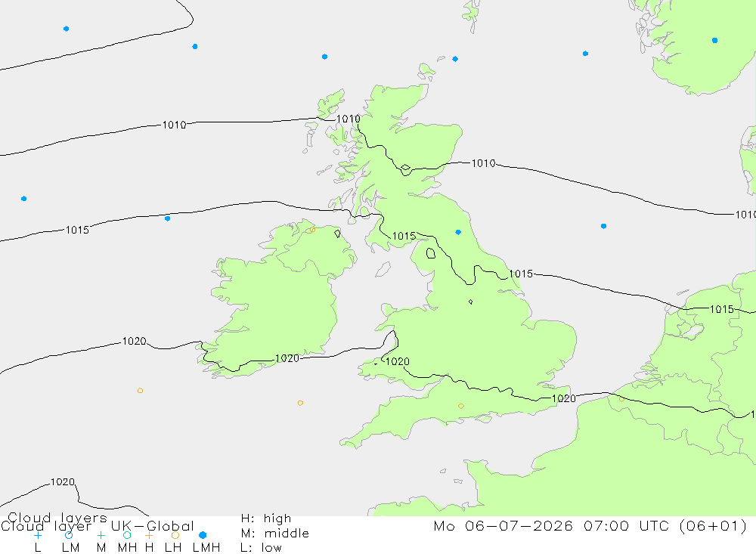Click the 'LM' legend label text
This screenshot has height=554, width=756.
click(70, 548)
